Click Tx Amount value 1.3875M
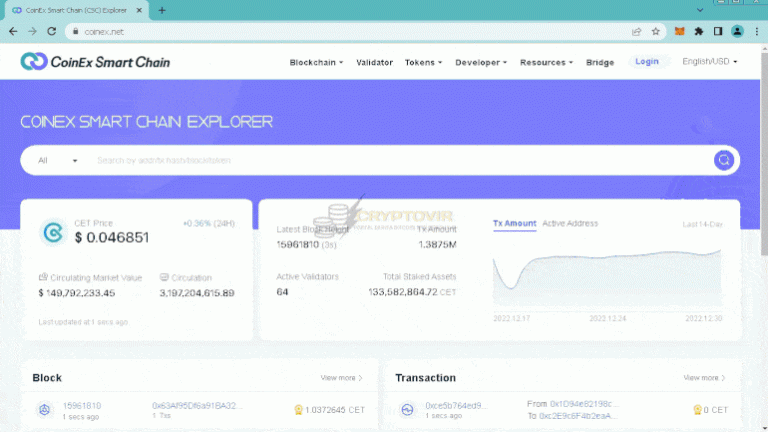The height and width of the screenshot is (432, 768). pos(437,244)
